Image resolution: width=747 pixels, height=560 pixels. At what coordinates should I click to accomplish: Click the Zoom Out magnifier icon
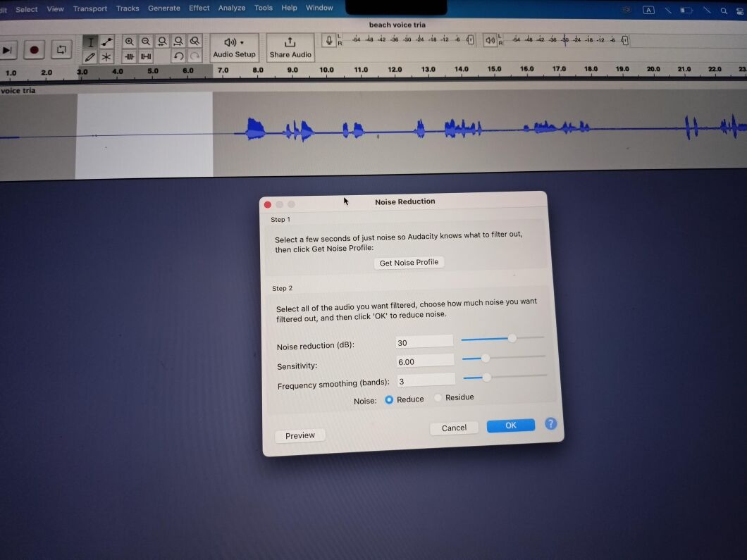146,42
